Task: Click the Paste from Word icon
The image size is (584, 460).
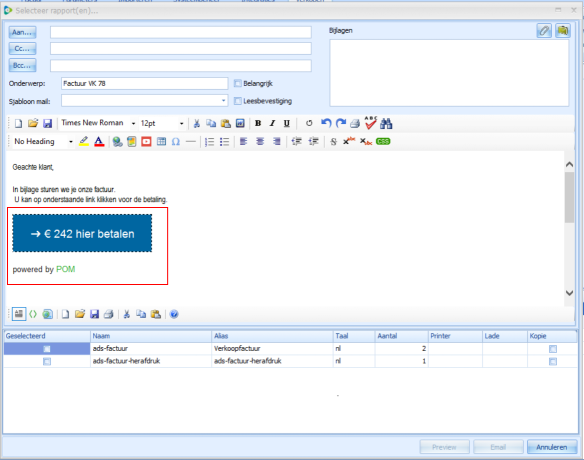Action: point(240,123)
